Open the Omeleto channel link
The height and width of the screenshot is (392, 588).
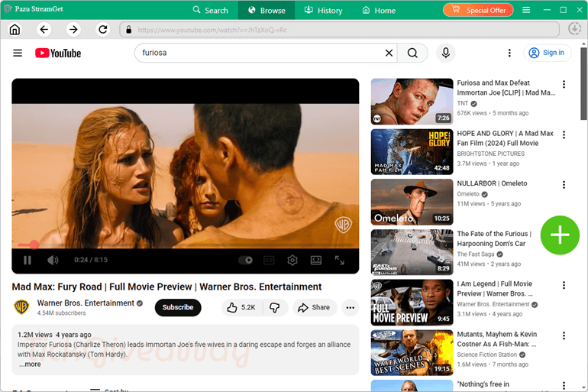[468, 194]
